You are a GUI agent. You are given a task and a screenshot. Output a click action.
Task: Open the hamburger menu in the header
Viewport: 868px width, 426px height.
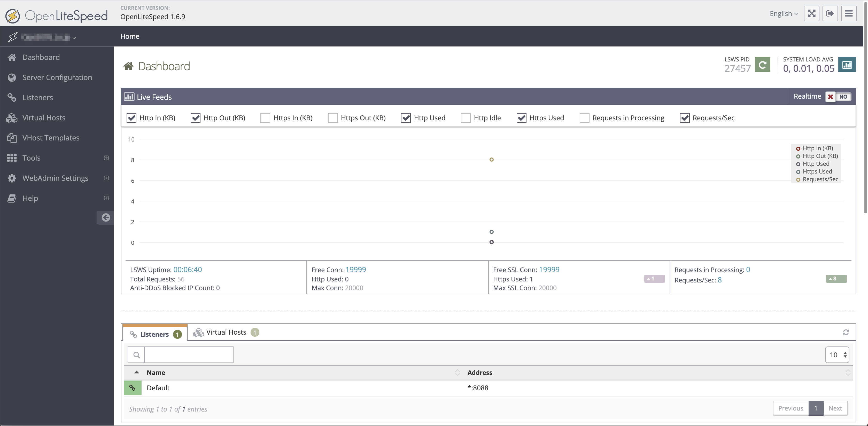click(x=849, y=13)
